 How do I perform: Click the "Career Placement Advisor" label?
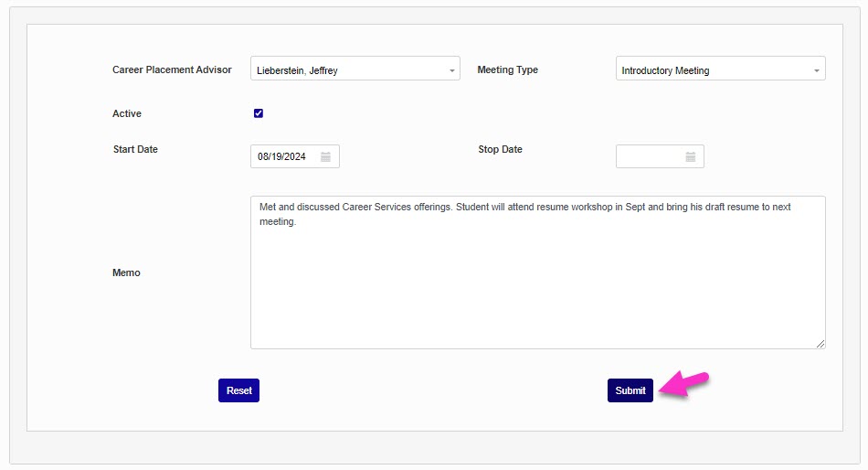point(172,69)
